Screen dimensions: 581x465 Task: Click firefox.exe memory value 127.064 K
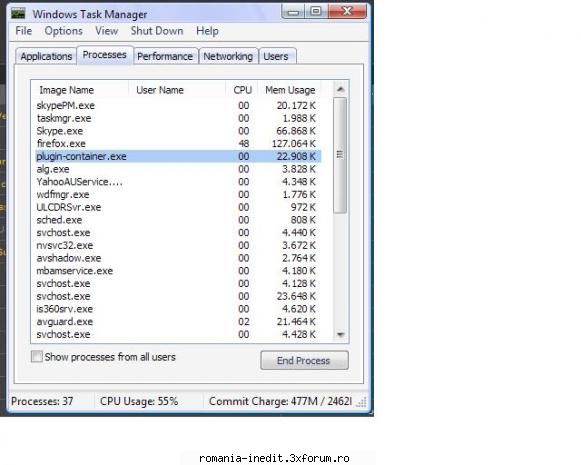coord(294,143)
